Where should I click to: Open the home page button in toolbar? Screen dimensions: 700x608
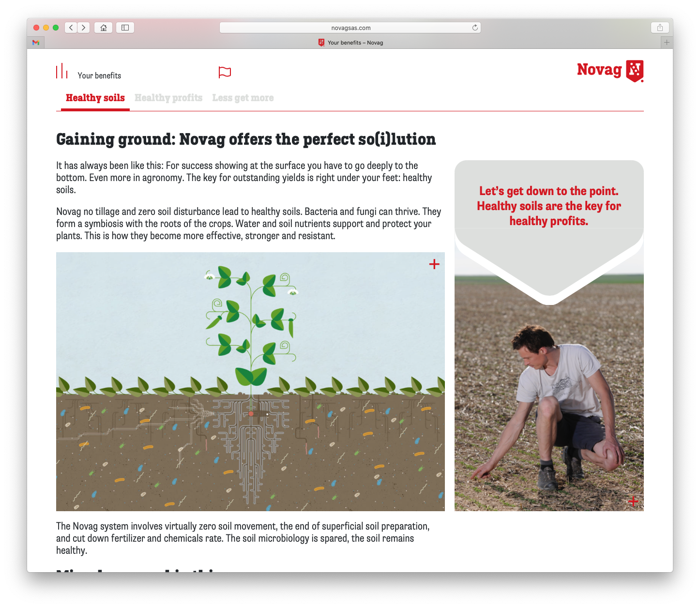click(103, 28)
